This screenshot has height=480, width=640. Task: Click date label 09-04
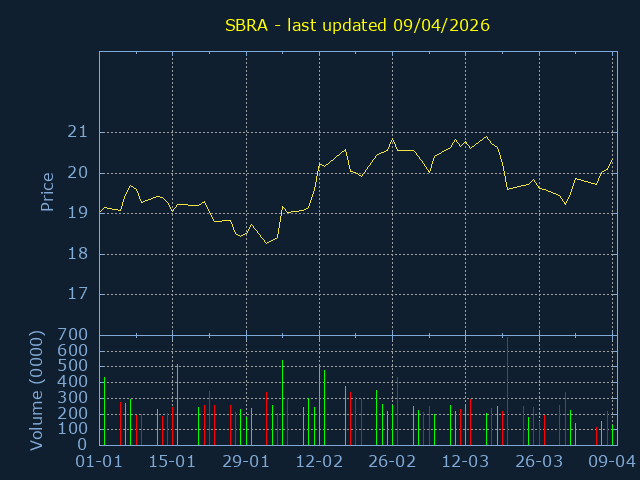pos(612,462)
